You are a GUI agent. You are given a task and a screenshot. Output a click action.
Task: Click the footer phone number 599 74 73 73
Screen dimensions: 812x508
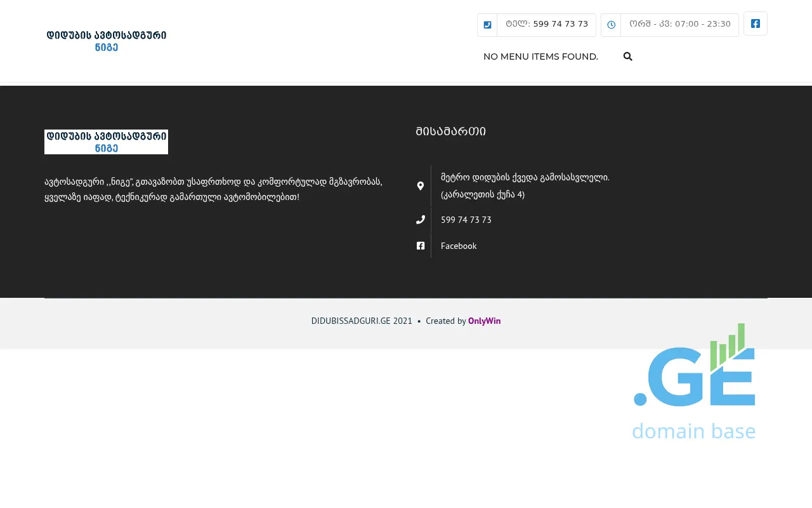click(466, 220)
